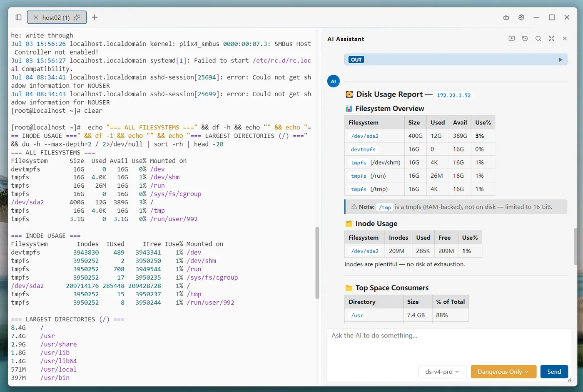The width and height of the screenshot is (583, 392).
Task: Click the 'AI Assistant' panel title
Action: tap(346, 39)
